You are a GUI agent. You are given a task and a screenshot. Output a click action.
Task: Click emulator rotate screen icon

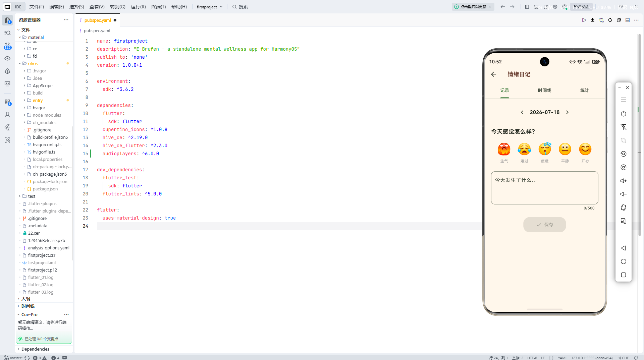(x=624, y=207)
